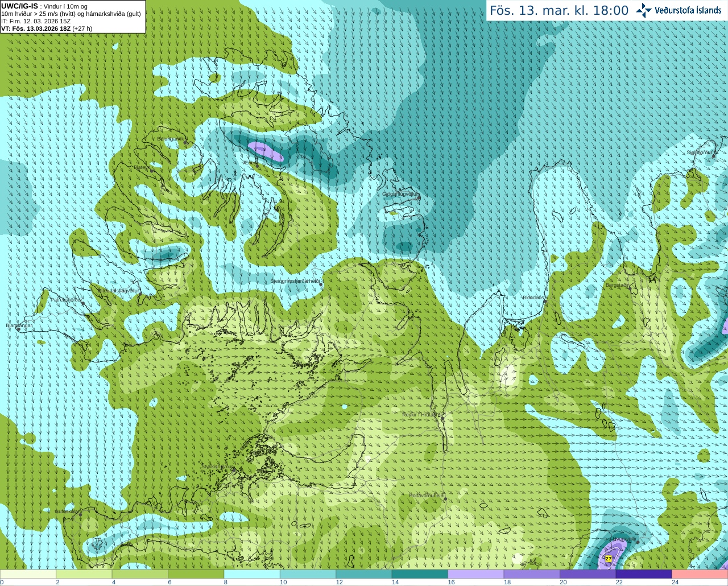728x586 pixels.
Task: Pick the light green 2–4 legend swatch
Action: pyautogui.click(x=84, y=574)
